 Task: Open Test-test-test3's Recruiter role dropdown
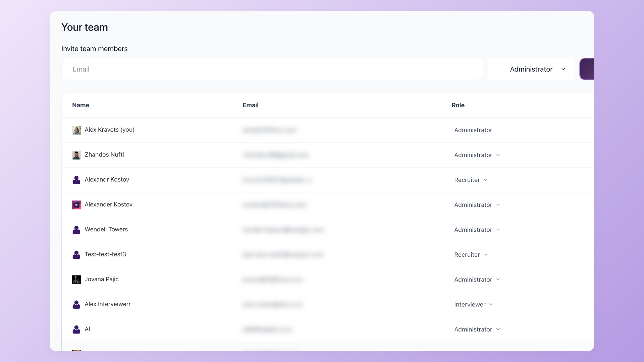pyautogui.click(x=471, y=255)
